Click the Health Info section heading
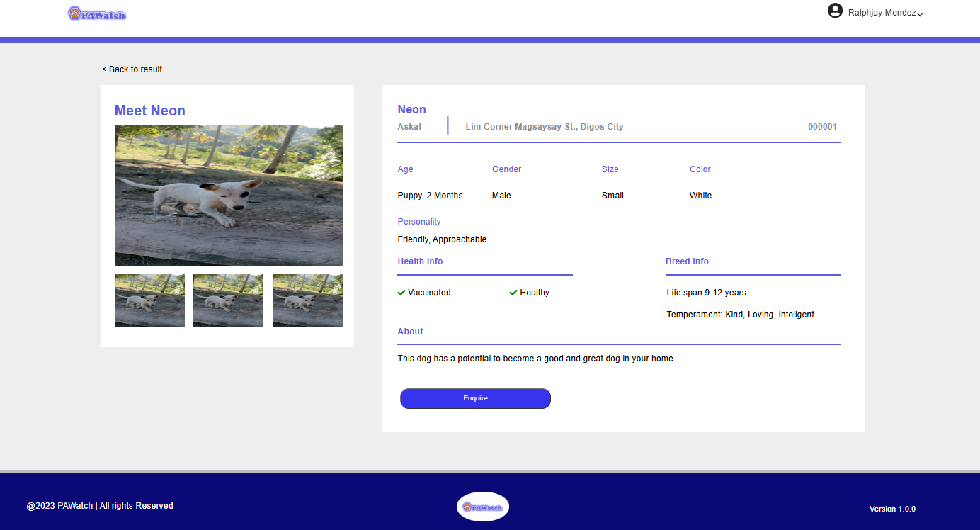The width and height of the screenshot is (980, 530). [420, 261]
